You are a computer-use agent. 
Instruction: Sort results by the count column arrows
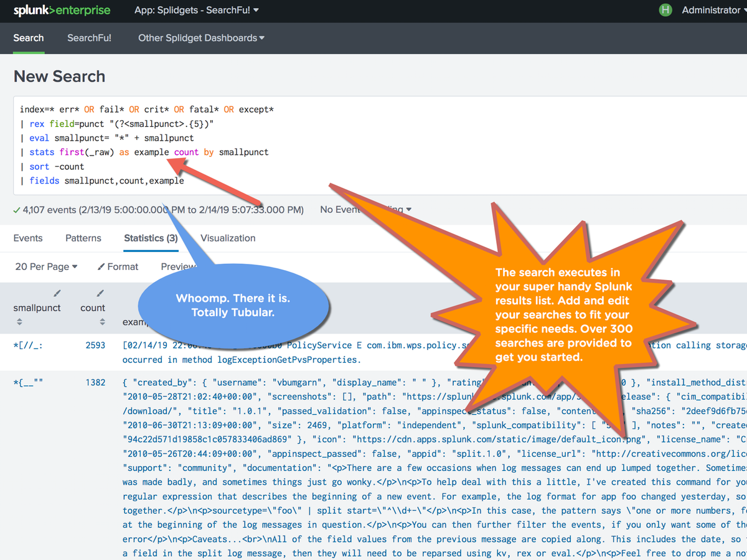102,322
